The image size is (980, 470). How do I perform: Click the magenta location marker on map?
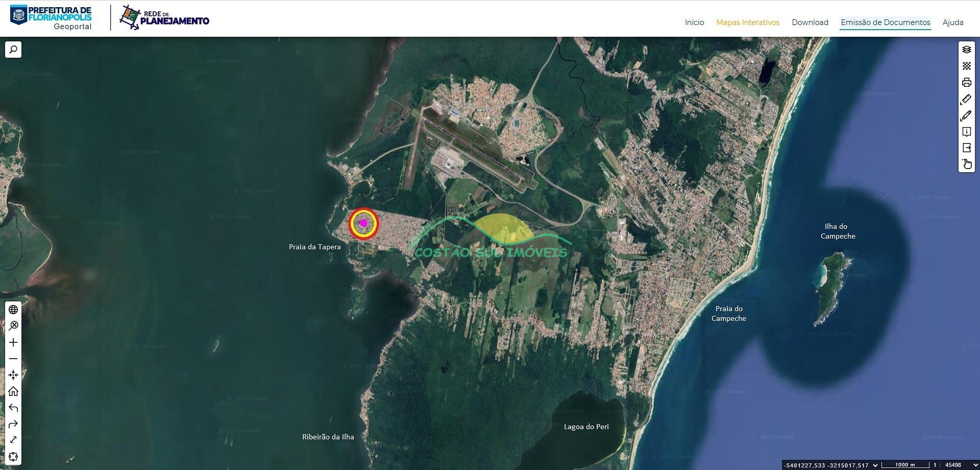coord(363,223)
